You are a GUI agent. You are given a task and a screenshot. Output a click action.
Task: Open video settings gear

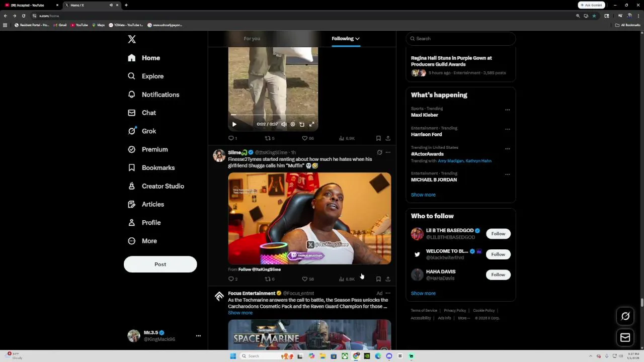click(293, 124)
